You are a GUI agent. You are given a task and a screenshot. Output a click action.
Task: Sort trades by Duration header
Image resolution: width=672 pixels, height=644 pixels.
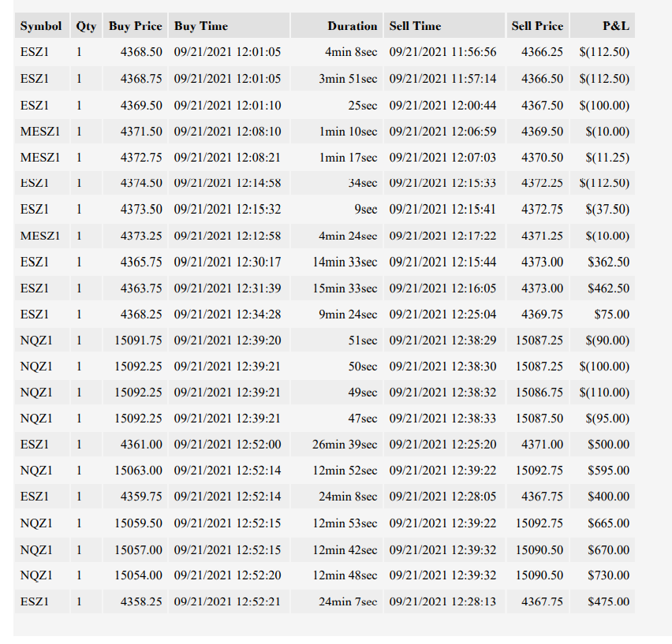pyautogui.click(x=337, y=26)
